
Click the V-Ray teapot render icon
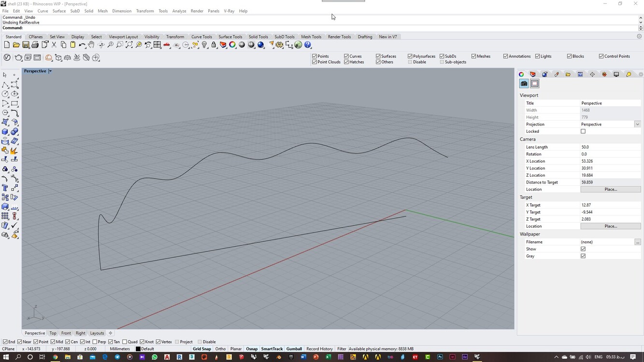(18, 57)
